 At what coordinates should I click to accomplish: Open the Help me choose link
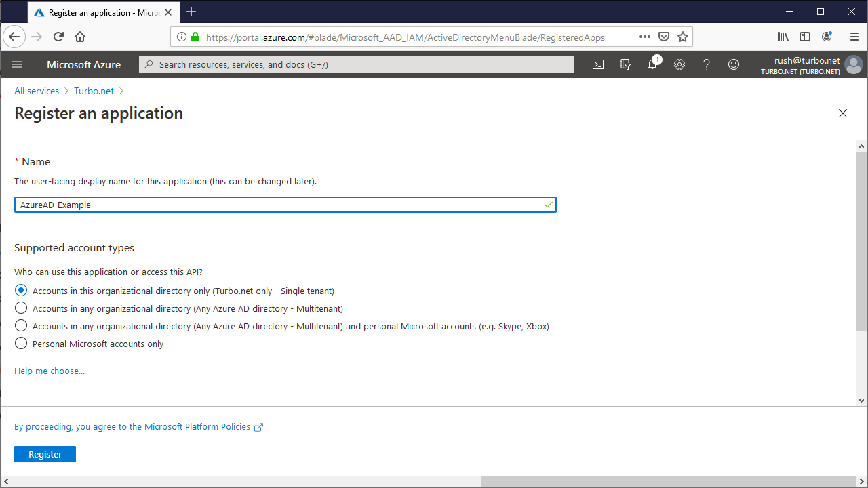[49, 371]
